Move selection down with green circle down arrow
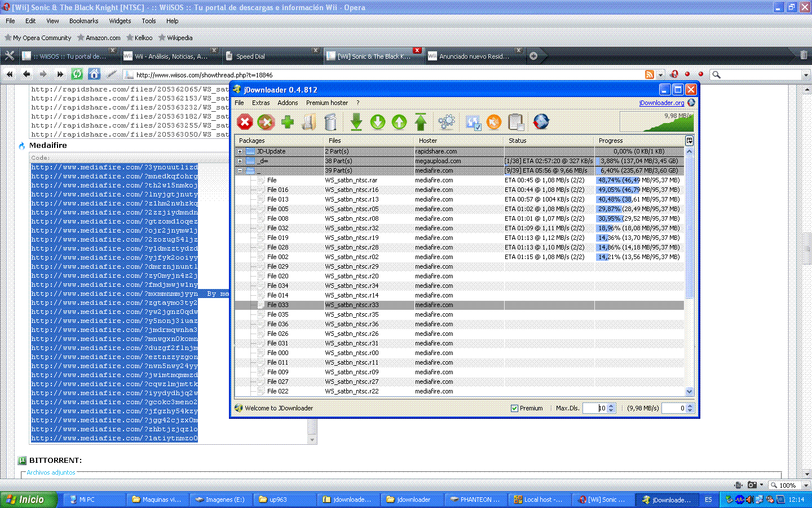812x508 pixels. click(x=378, y=122)
